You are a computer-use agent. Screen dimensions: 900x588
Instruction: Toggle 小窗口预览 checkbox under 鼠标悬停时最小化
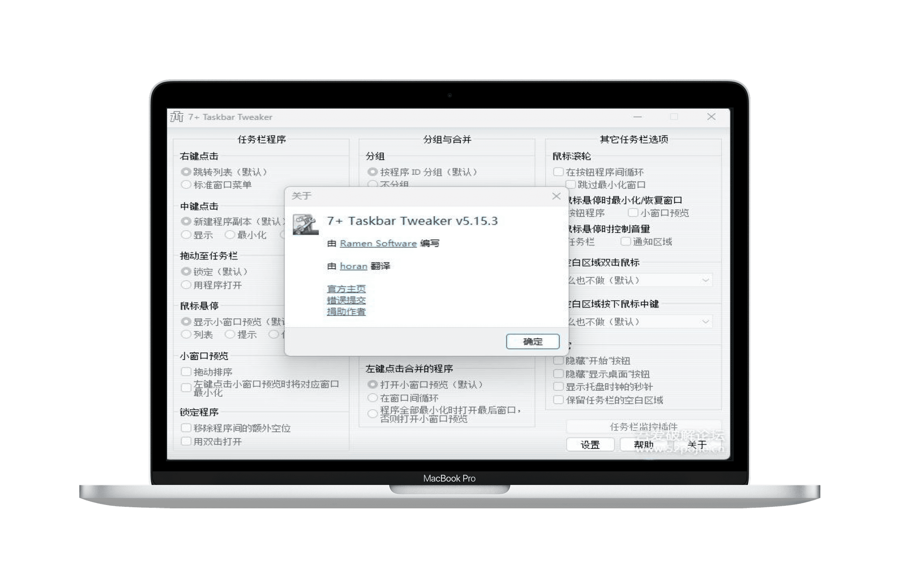coord(632,213)
